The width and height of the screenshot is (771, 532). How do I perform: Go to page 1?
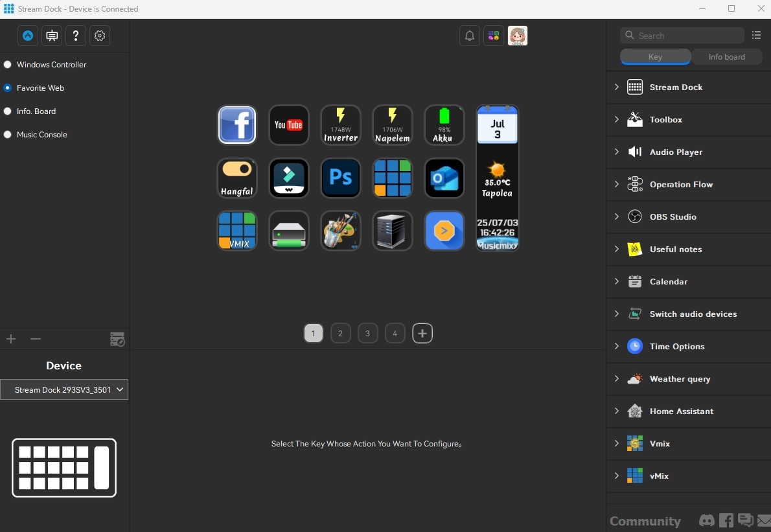click(x=313, y=333)
